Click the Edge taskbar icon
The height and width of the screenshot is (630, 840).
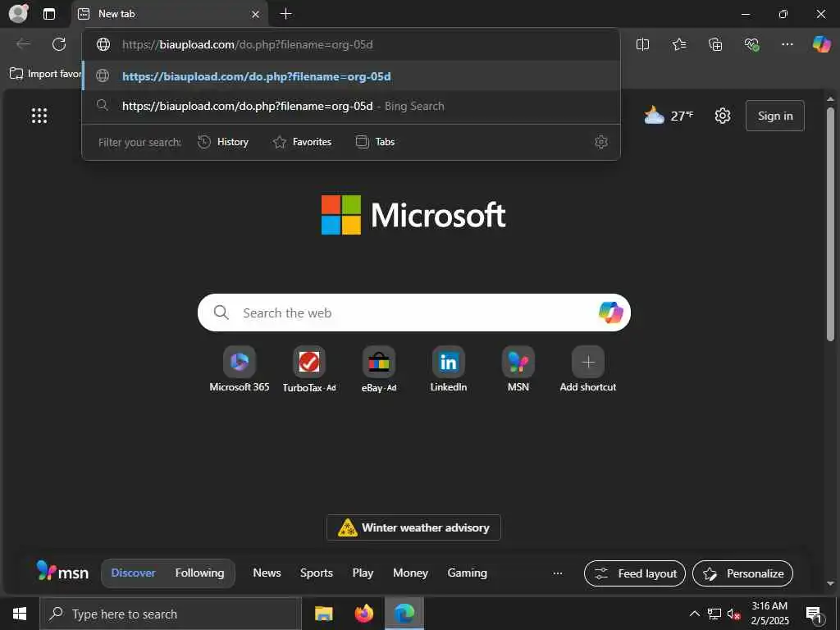coord(404,614)
